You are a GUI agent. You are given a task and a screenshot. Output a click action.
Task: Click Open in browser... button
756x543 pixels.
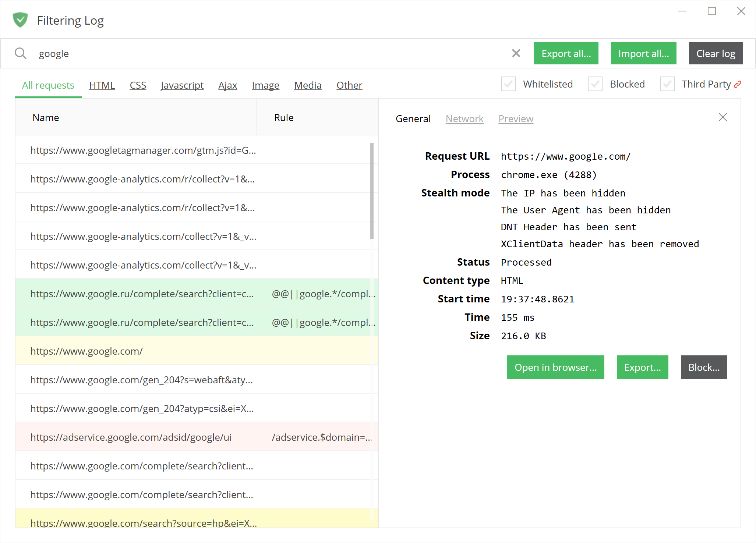tap(556, 367)
